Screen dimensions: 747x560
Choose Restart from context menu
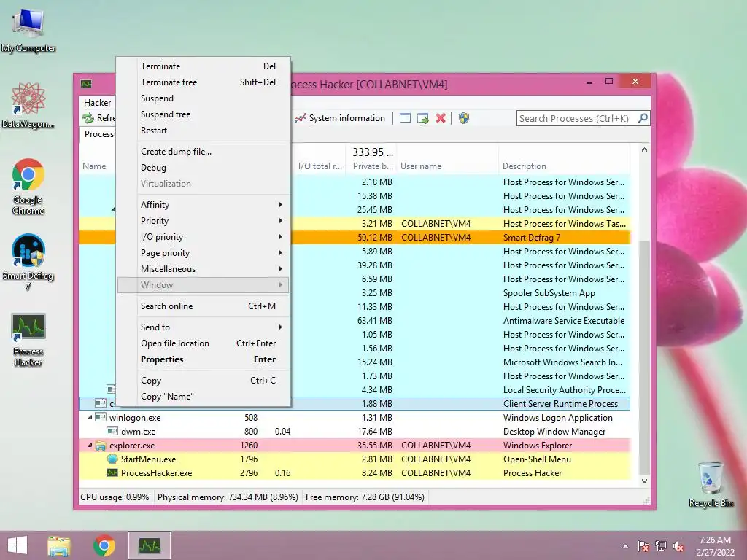pos(204,131)
